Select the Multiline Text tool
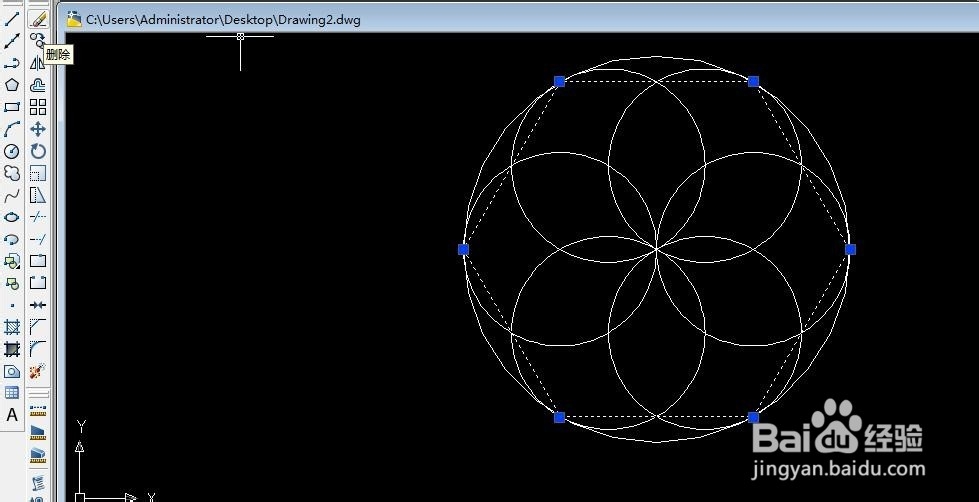This screenshot has width=979, height=502. [x=12, y=415]
